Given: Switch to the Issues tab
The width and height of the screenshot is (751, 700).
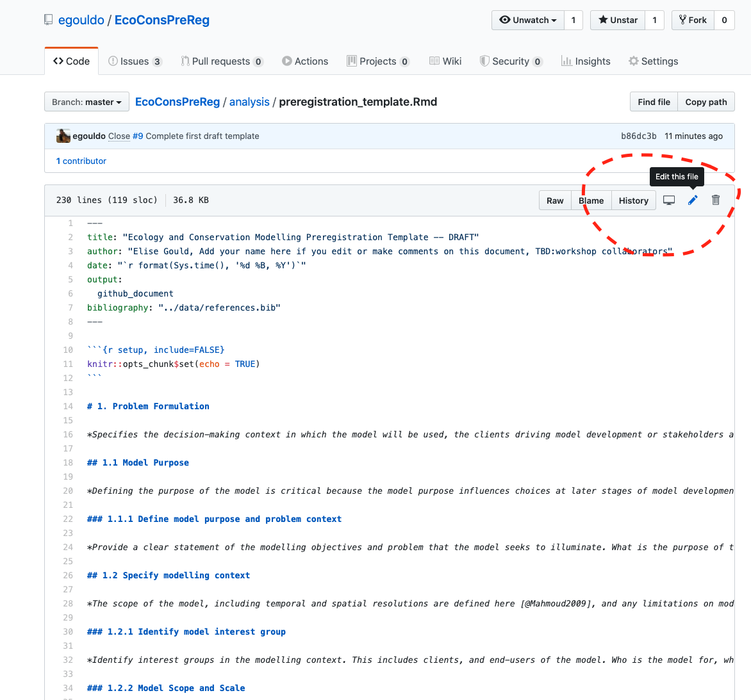Looking at the screenshot, I should [x=135, y=61].
